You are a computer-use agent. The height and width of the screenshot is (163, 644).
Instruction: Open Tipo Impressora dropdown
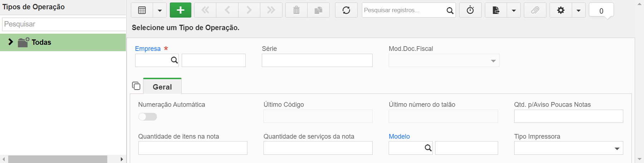[569, 148]
